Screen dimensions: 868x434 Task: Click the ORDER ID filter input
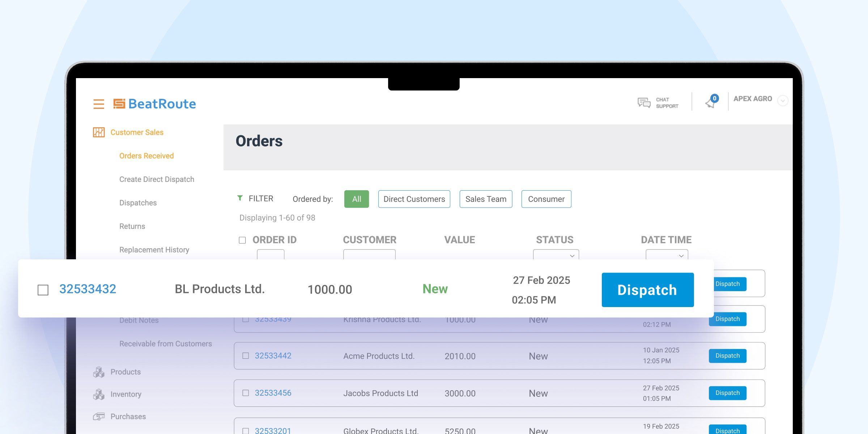[x=271, y=255]
